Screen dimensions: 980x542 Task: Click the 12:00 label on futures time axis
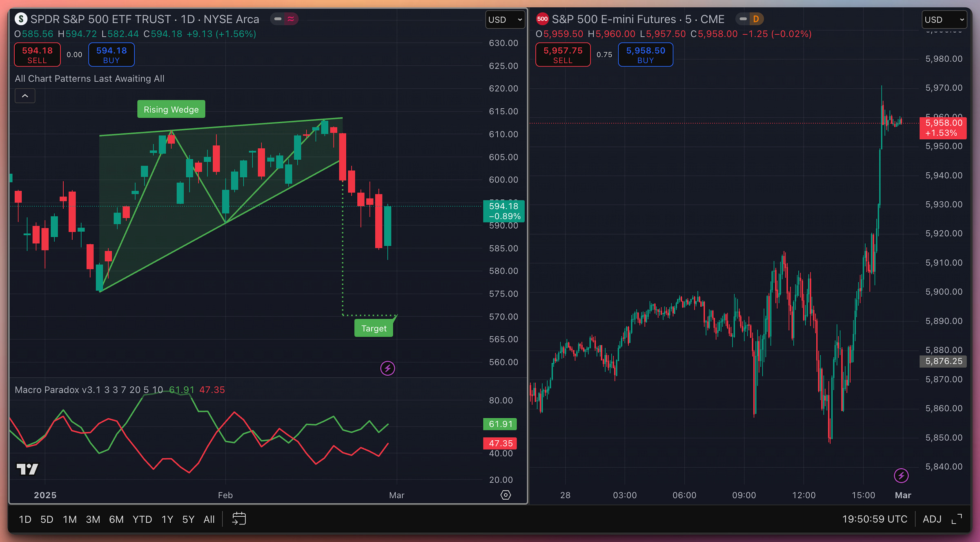coord(804,495)
